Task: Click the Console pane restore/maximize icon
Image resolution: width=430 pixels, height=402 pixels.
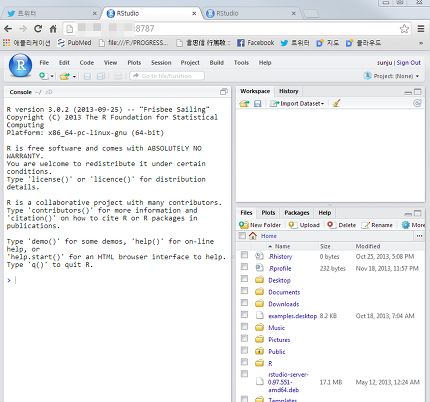Action: 224,92
